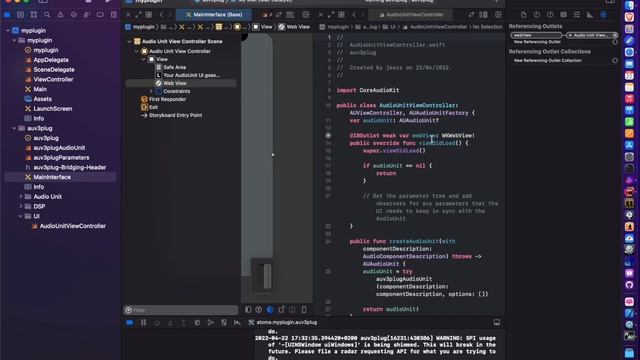Click New Referencing Outlet Collection circle
640x360 pixels.
pyautogui.click(x=615, y=60)
